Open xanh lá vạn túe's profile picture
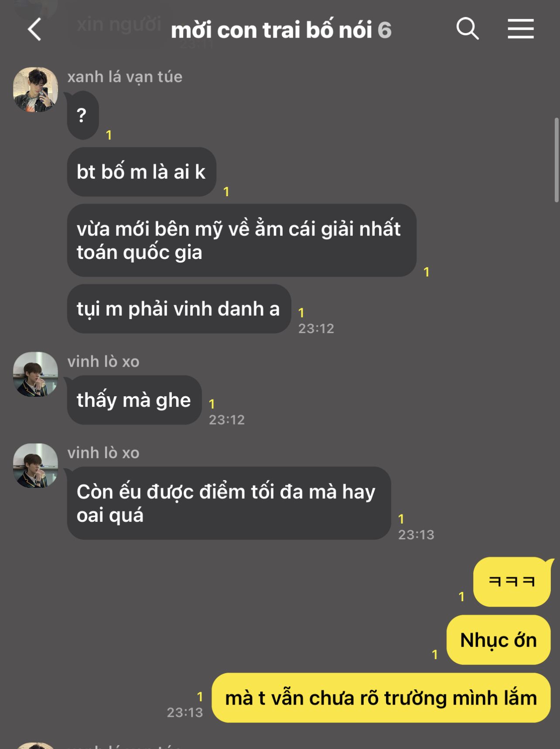Image resolution: width=560 pixels, height=749 pixels. [x=35, y=89]
